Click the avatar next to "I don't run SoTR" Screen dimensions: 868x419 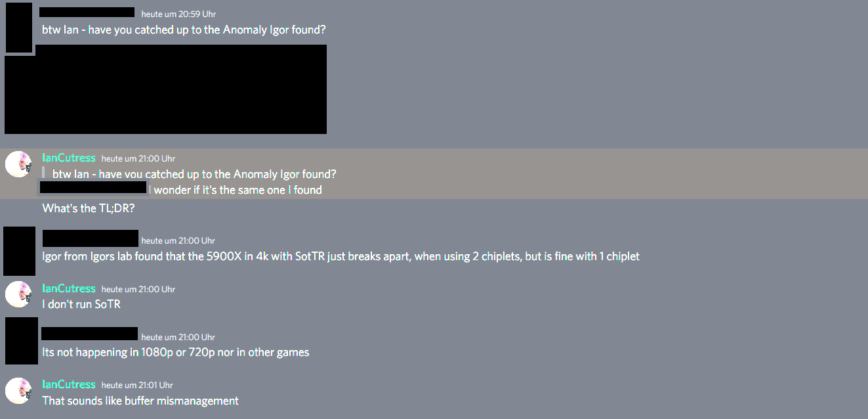[x=18, y=294]
